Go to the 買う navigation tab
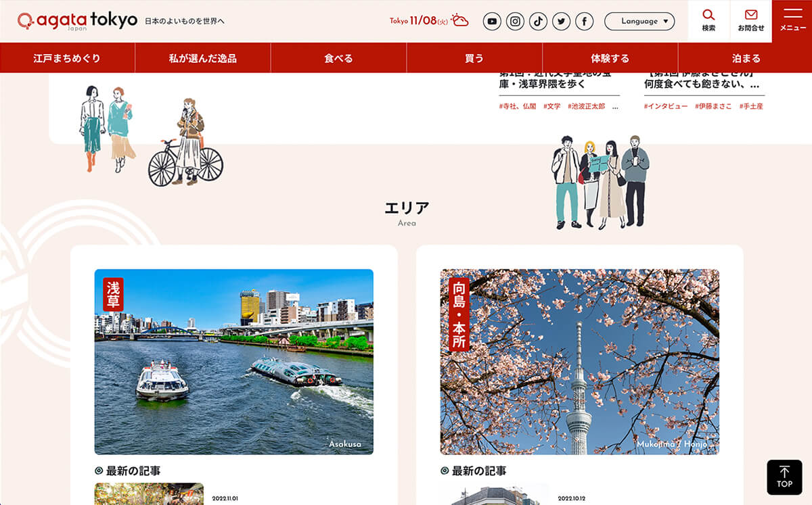The height and width of the screenshot is (505, 812). coord(474,58)
